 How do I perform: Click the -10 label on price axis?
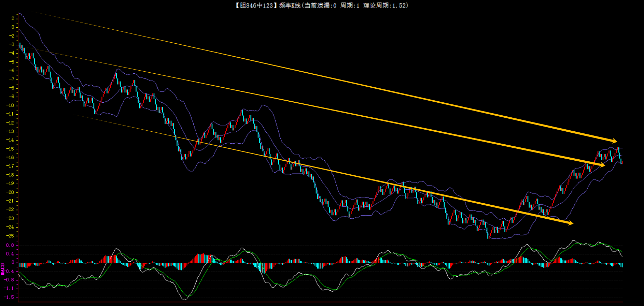click(10, 105)
